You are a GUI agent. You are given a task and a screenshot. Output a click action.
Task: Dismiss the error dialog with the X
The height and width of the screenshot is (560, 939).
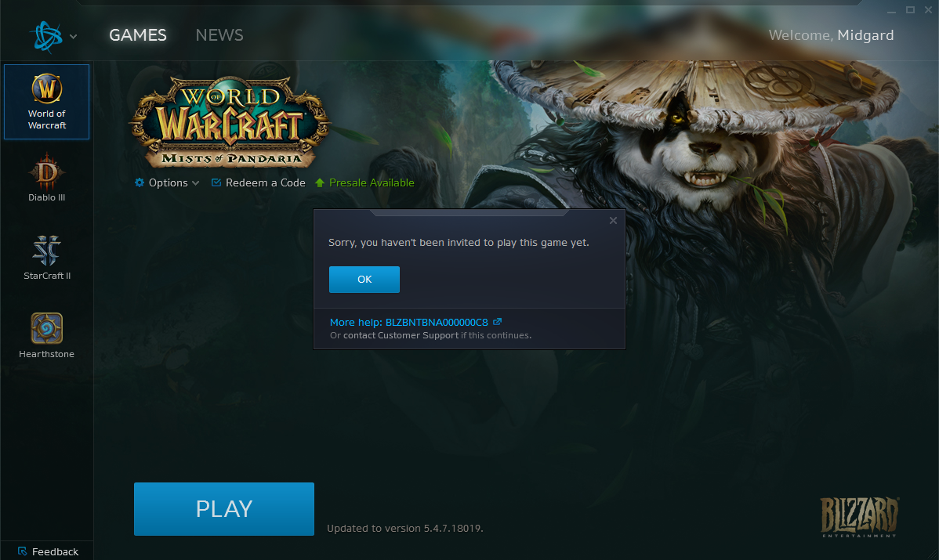point(613,220)
